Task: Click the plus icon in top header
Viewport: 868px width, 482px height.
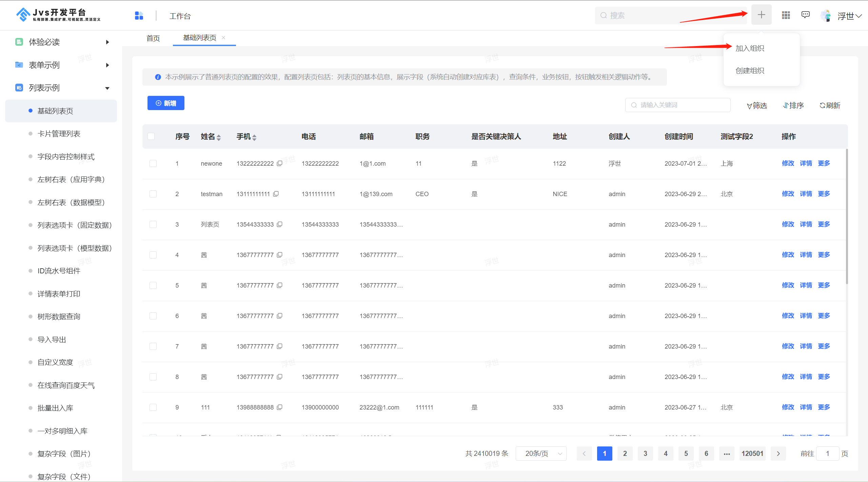Action: pos(761,15)
